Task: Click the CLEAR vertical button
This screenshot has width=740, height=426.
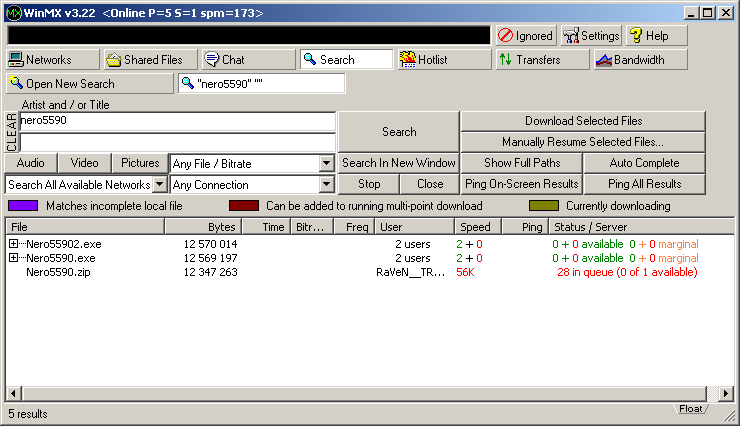Action: pos(11,132)
